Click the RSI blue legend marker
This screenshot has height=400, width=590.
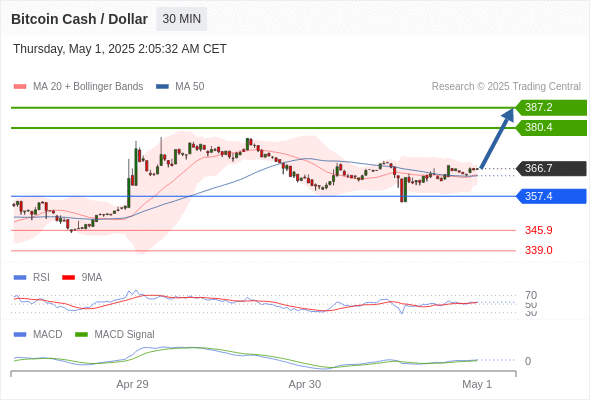tap(20, 278)
